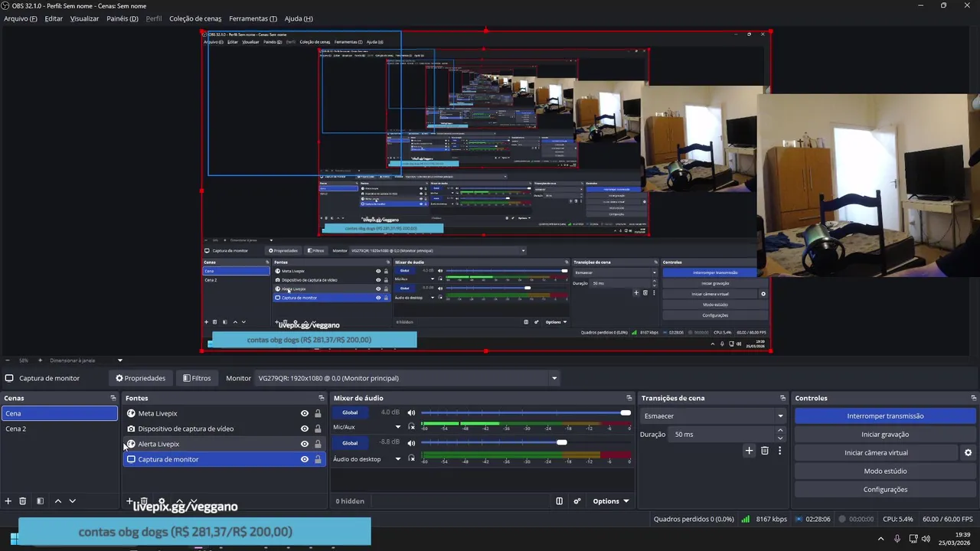This screenshot has height=551, width=980.
Task: Open transition properties three-dot icon
Action: (779, 451)
